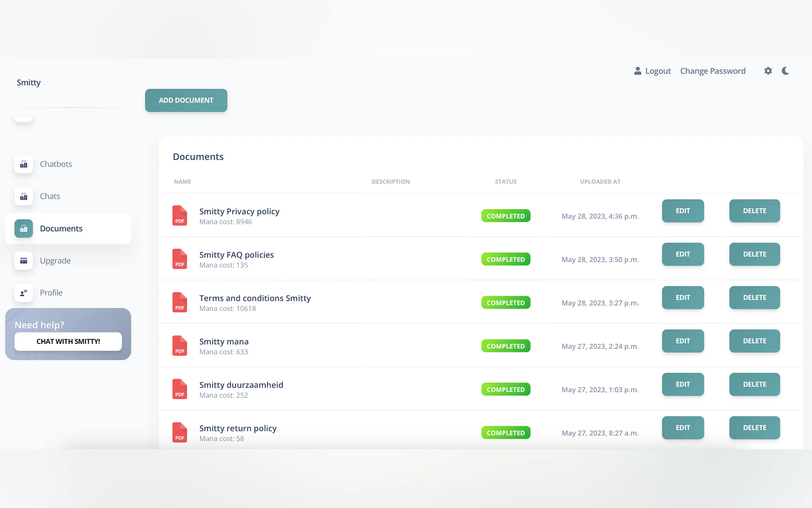Open the Upgrade menu item
812x508 pixels.
tap(55, 261)
